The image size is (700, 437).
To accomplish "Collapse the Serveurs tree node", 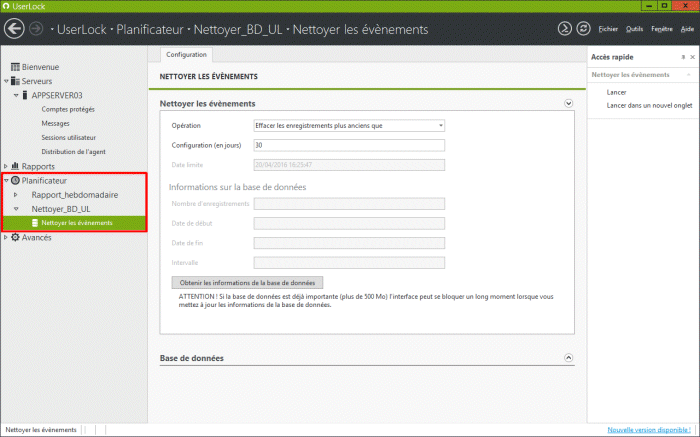I will click(x=6, y=81).
